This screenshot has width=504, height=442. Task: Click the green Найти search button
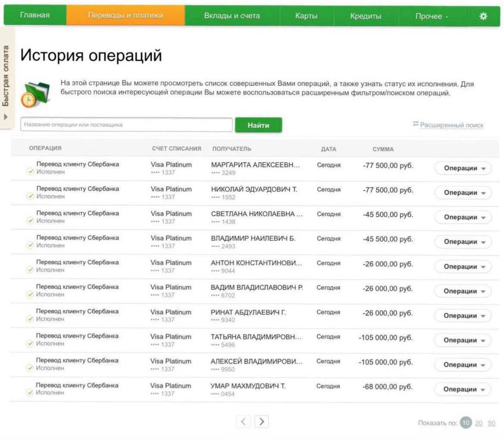click(258, 125)
